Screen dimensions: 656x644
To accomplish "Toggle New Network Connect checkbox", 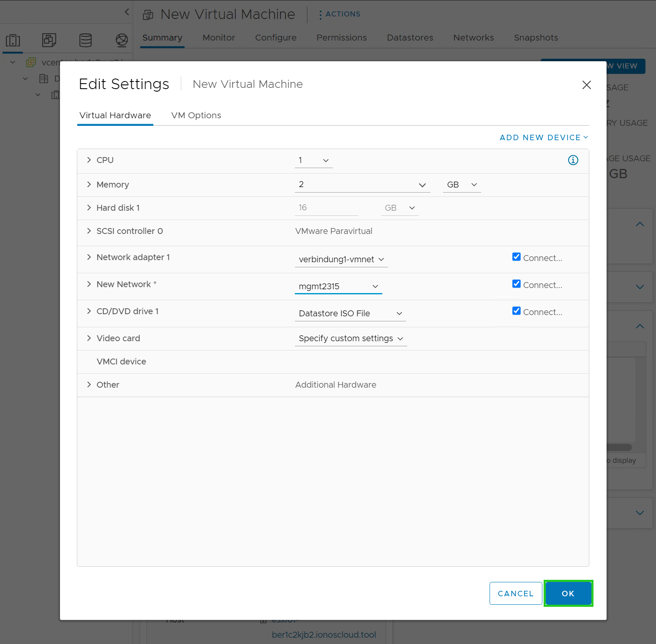I will tap(516, 284).
